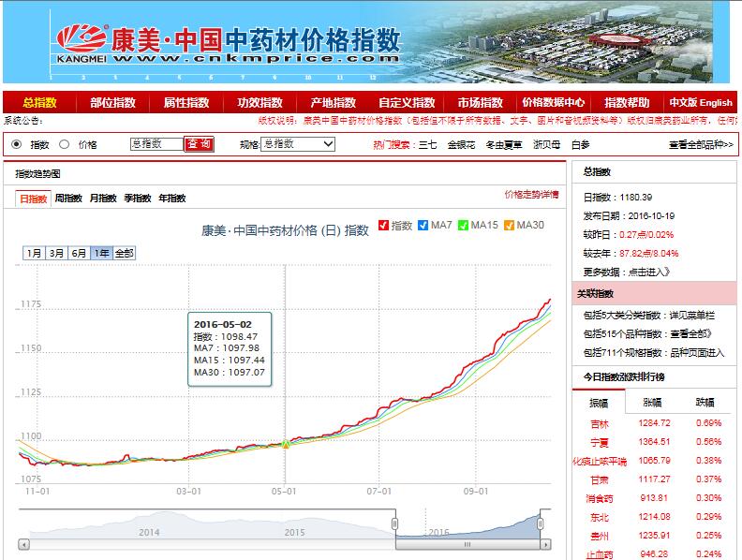Open the 规格 总指数 dropdown
742x560 pixels.
[x=297, y=144]
